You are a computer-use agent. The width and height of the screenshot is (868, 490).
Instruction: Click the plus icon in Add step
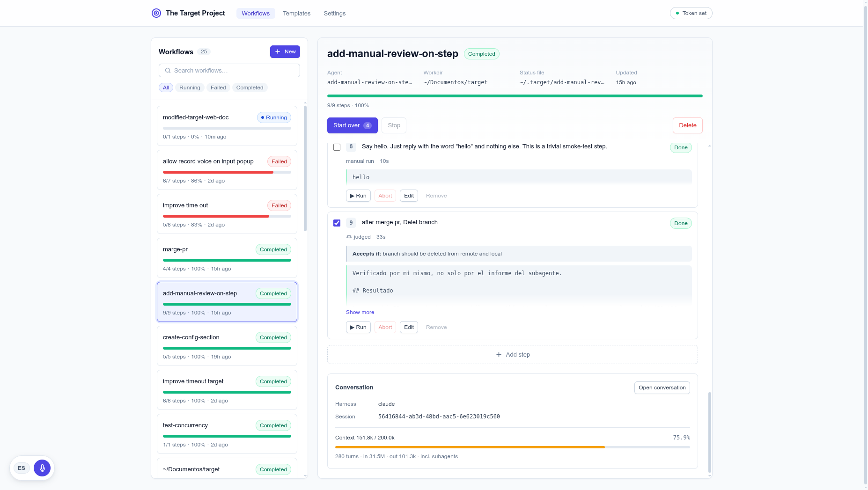click(499, 355)
